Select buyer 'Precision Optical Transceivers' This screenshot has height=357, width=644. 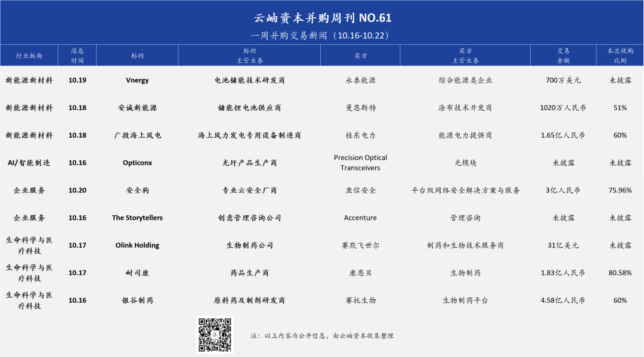(360, 163)
